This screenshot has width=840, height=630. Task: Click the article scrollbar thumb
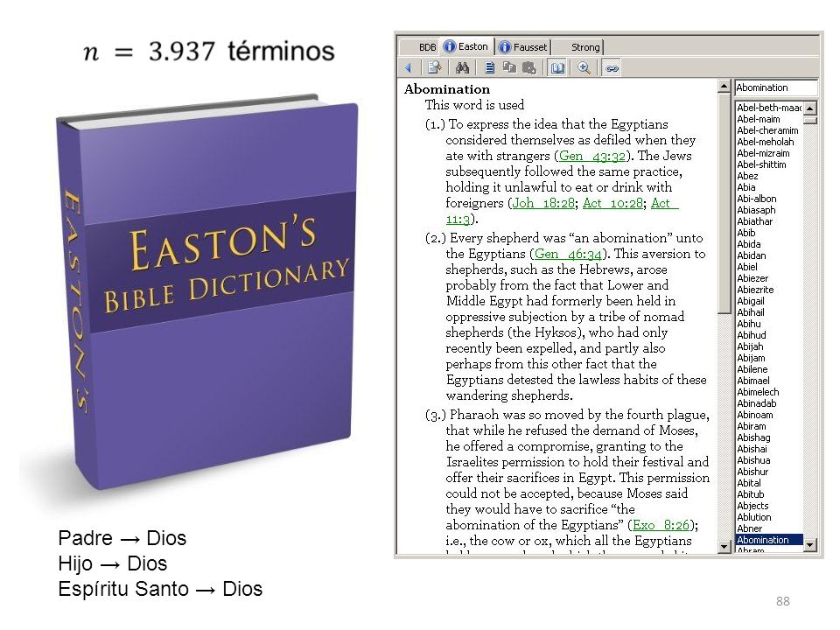point(724,204)
